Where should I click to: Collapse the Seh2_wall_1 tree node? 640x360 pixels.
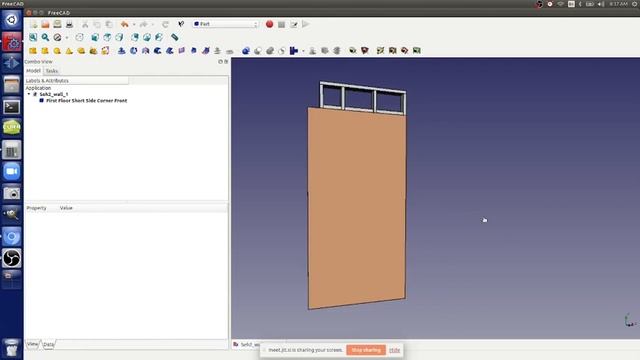click(29, 94)
